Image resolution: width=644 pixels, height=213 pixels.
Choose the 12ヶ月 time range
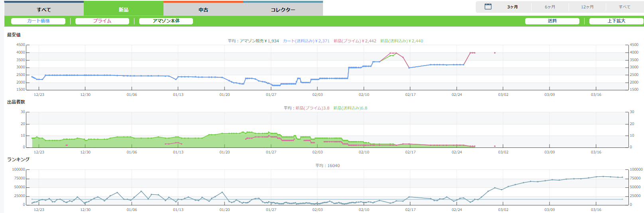point(587,7)
